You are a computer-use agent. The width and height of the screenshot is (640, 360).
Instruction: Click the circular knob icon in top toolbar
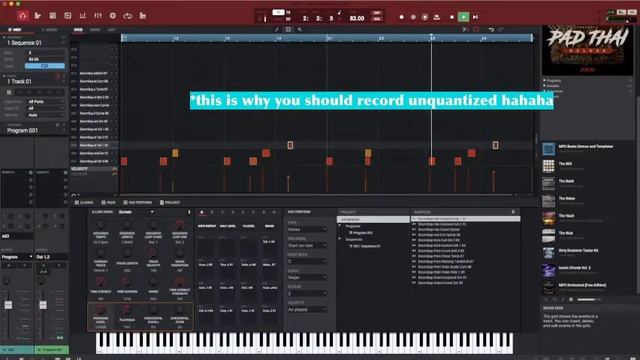click(113, 16)
